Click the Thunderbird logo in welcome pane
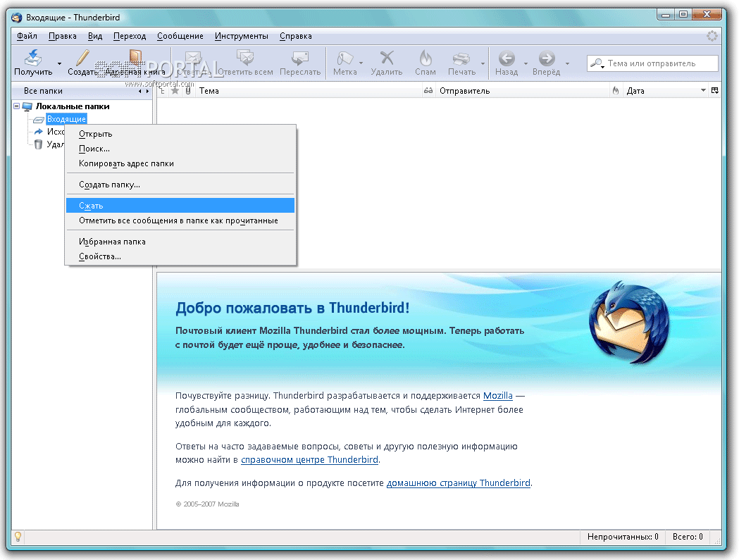 point(629,322)
